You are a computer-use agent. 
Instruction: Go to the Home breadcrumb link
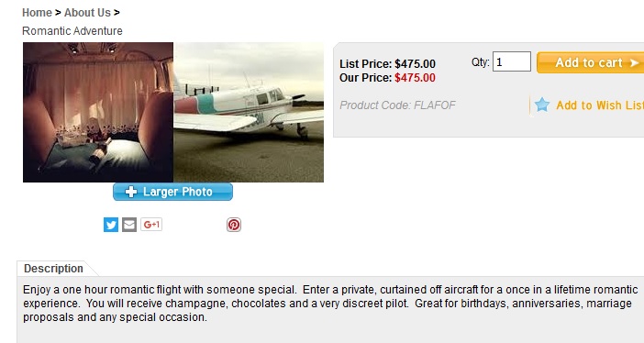tap(37, 13)
